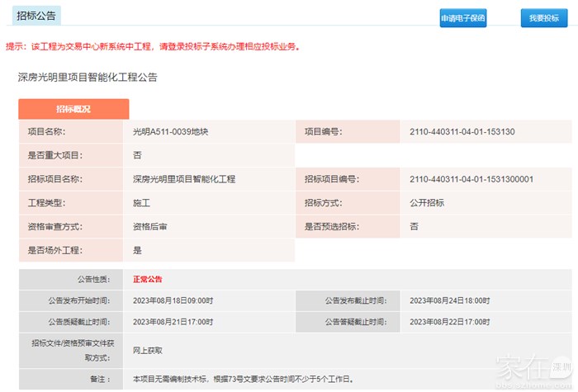This screenshot has height=392, width=578.
Task: Click the title 深房光明里项目智能化工程公告
Action: point(88,77)
